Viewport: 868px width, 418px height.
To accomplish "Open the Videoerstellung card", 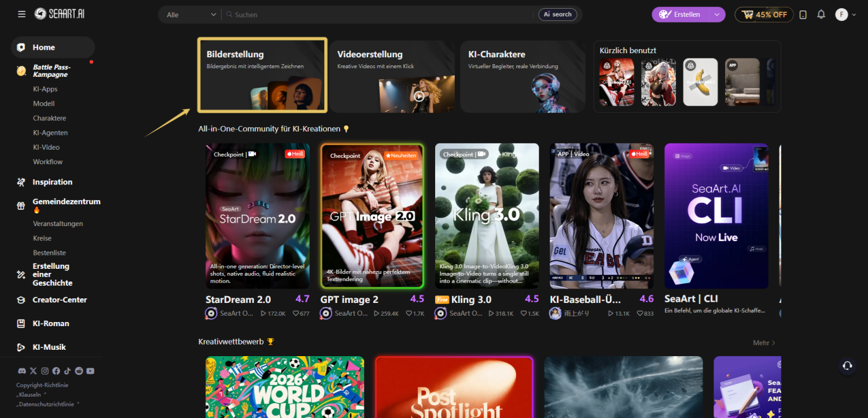I will [392, 76].
